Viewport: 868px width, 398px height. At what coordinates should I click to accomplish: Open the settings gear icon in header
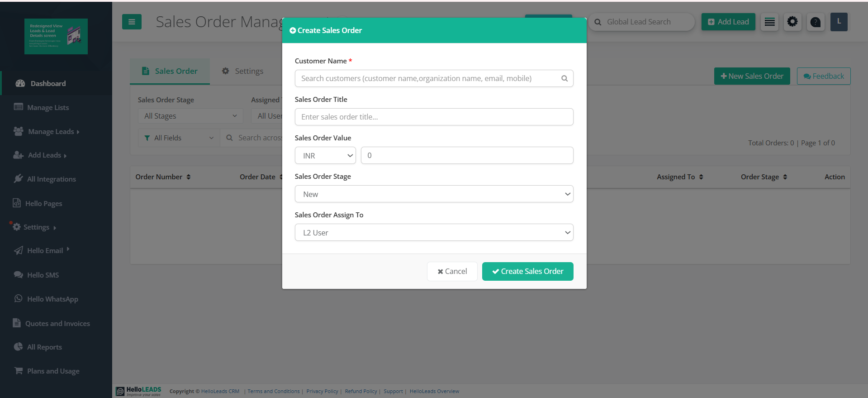(x=792, y=22)
